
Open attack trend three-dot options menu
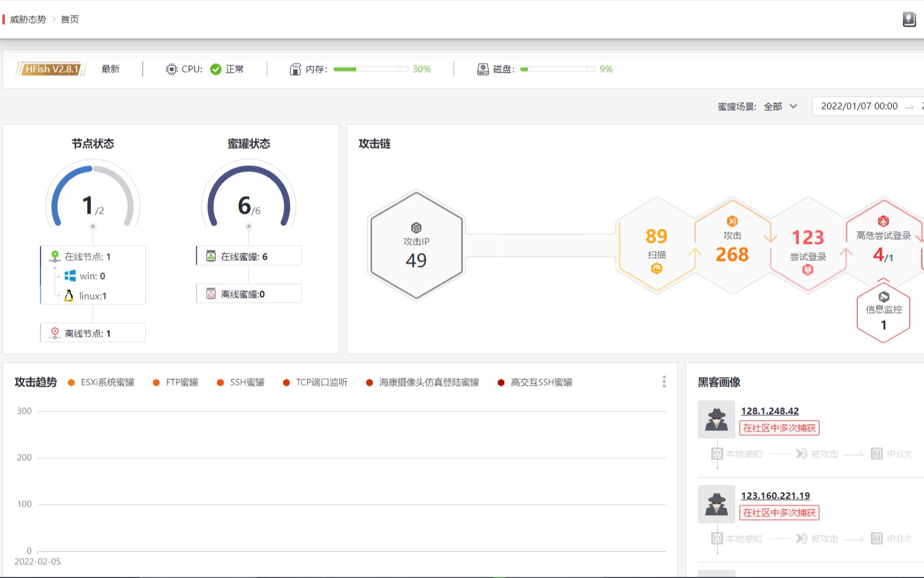(x=664, y=381)
